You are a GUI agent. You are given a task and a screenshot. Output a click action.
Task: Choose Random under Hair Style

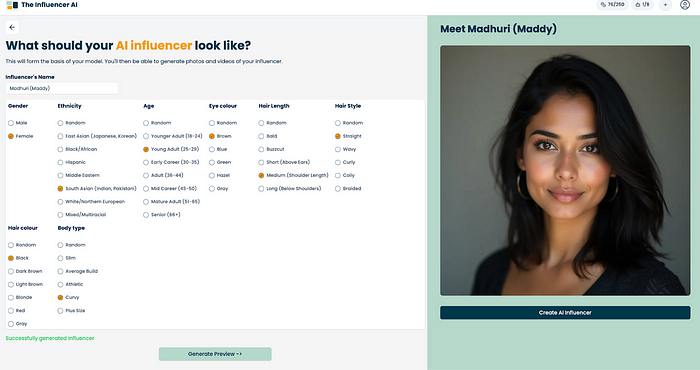(x=349, y=123)
